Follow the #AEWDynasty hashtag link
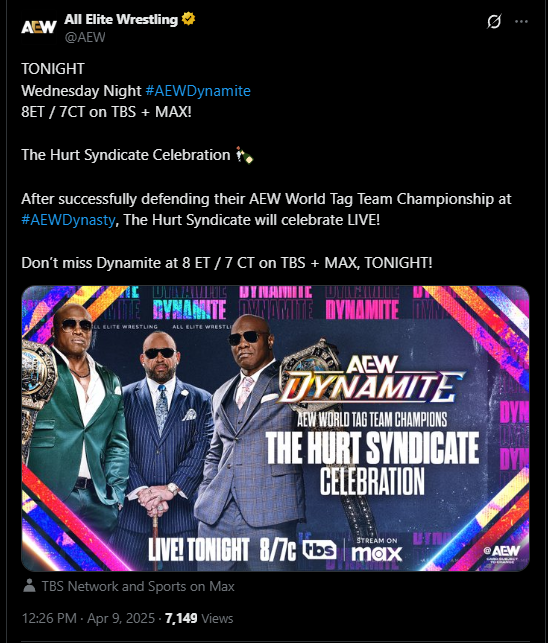The width and height of the screenshot is (548, 643). pos(68,220)
